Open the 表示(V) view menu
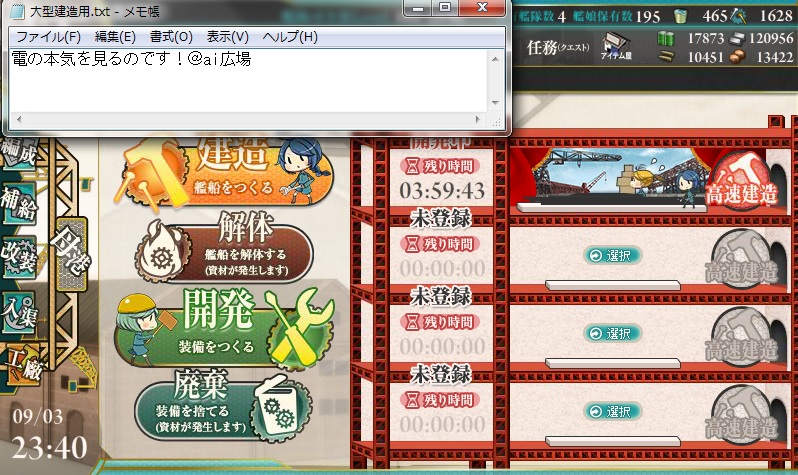Screen dimensions: 798x475 coord(227,37)
